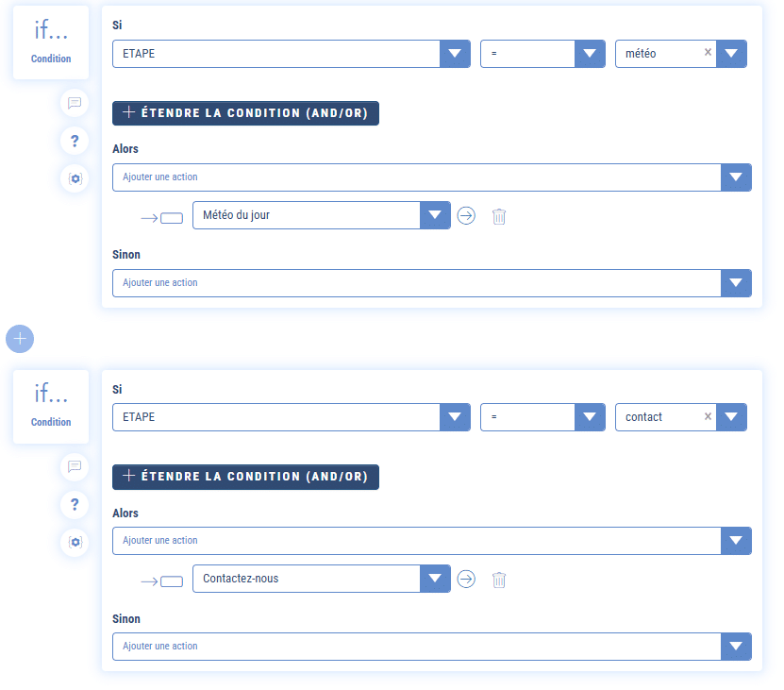Click the comment icon beside first condition
Image resolution: width=784 pixels, height=690 pixels.
point(75,103)
